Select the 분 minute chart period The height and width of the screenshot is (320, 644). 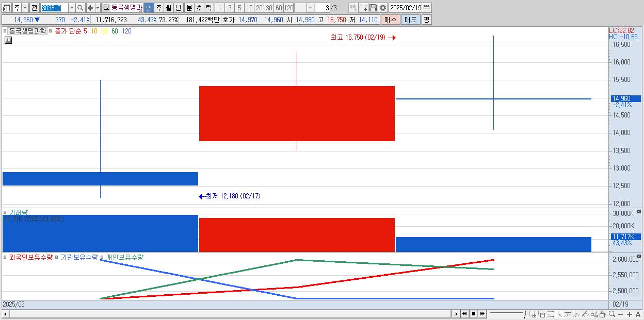[189, 8]
